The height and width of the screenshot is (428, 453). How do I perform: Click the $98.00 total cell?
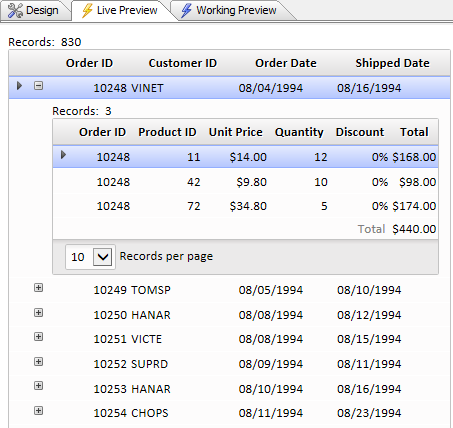[x=418, y=182]
